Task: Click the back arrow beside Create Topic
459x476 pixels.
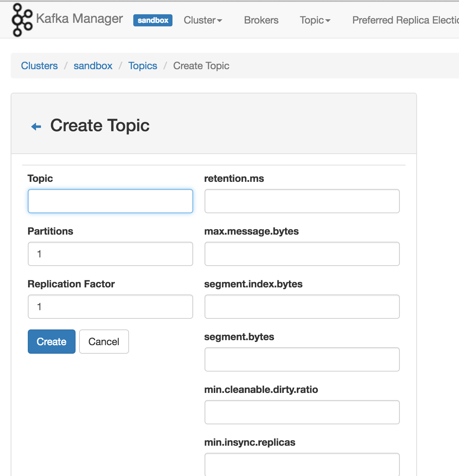Action: tap(36, 127)
